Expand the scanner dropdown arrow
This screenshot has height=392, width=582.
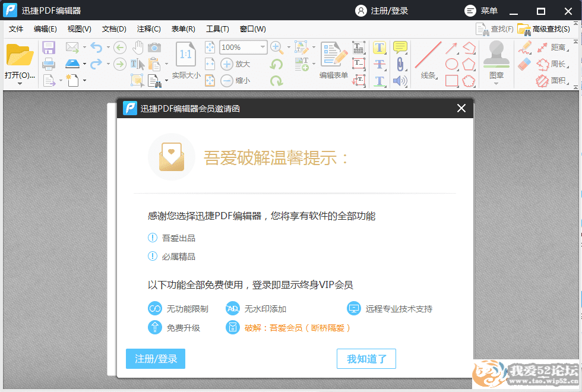coord(84,64)
